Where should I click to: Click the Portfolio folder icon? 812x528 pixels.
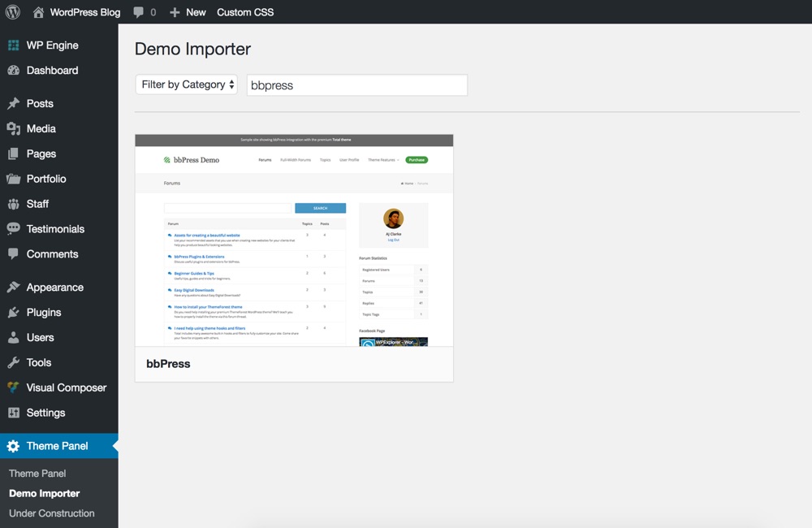14,179
